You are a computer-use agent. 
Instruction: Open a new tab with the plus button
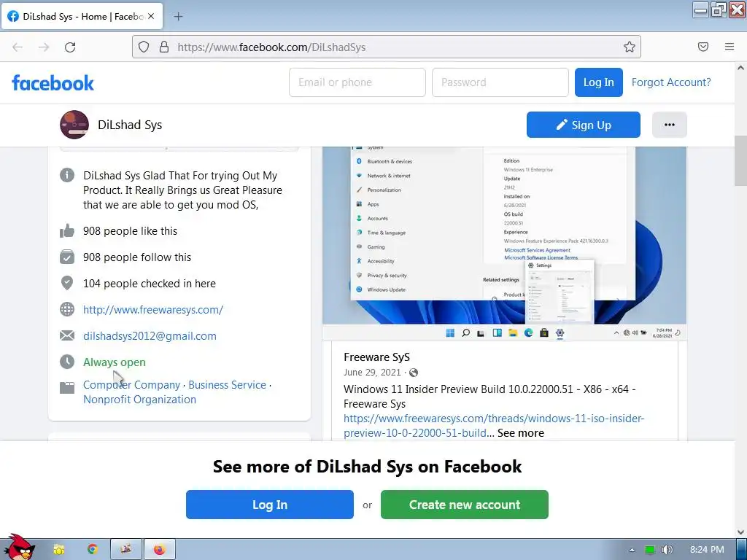point(178,17)
